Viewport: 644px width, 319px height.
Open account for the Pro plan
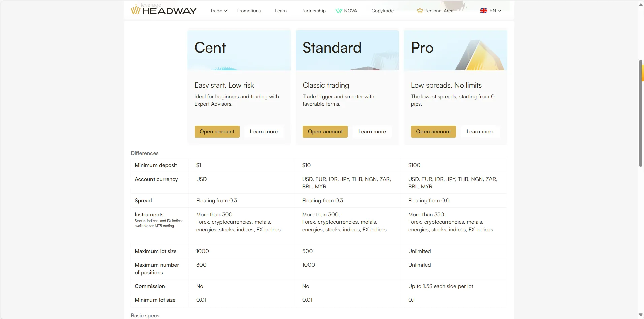tap(433, 132)
